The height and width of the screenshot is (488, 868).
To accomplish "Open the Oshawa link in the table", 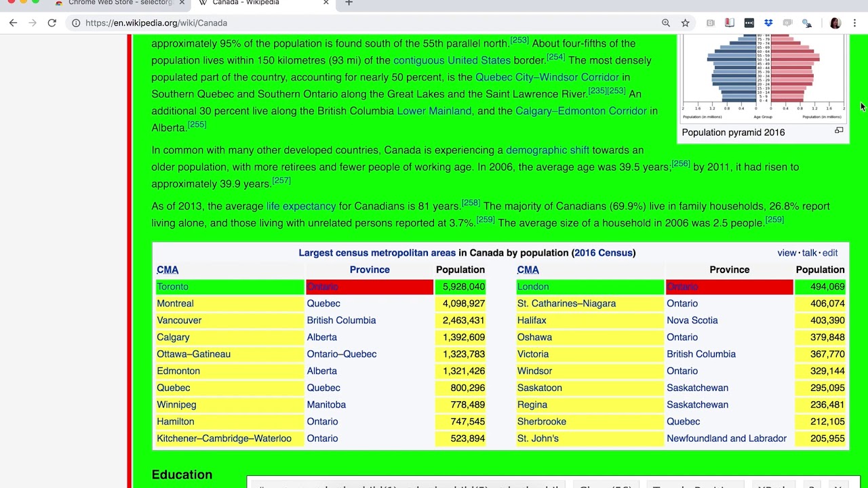I will [x=534, y=338].
